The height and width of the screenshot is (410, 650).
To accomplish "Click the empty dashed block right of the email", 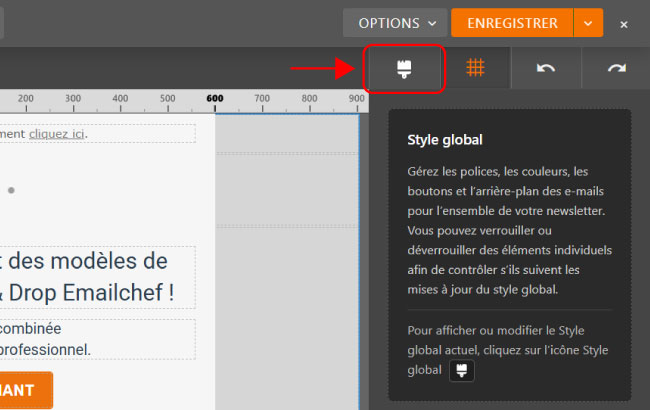I will (x=286, y=189).
